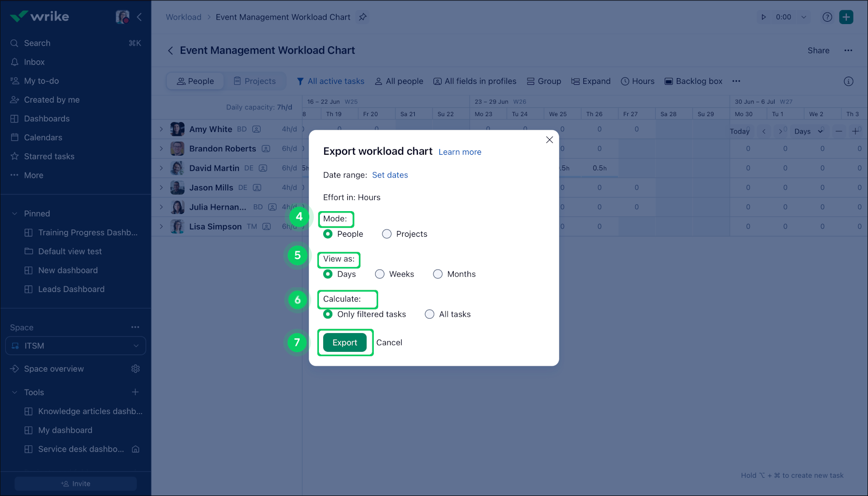Open the Backlog box panel
The width and height of the screenshot is (868, 496).
tap(693, 81)
